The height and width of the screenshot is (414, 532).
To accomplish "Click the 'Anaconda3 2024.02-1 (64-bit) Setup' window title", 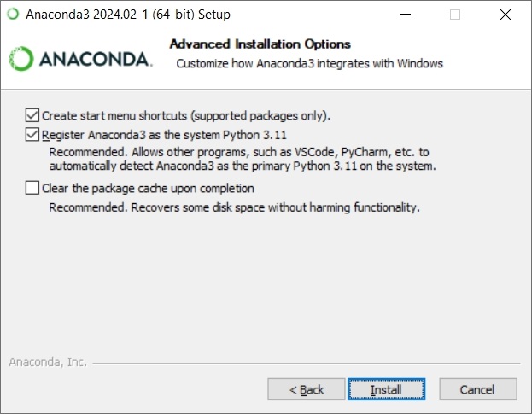I will coord(128,15).
